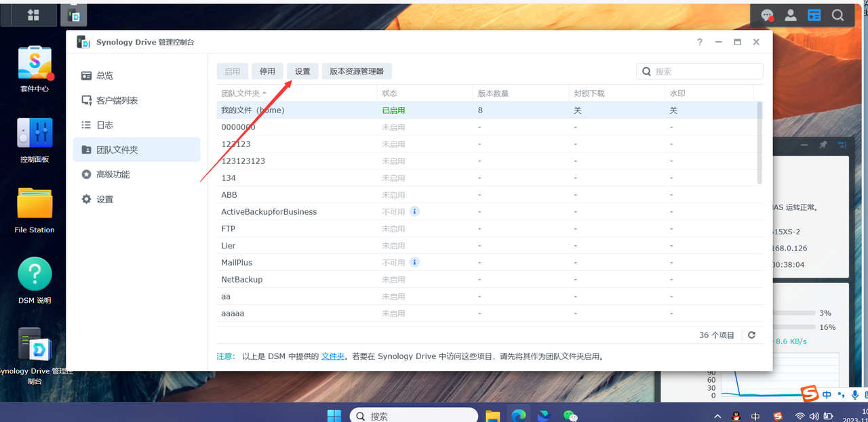Launch File Explorer from the taskbar

pyautogui.click(x=492, y=416)
